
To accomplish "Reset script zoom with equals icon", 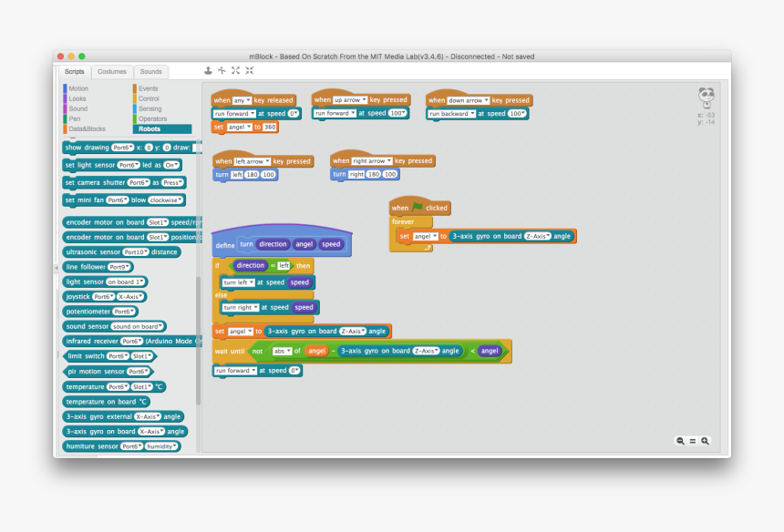I will click(x=692, y=441).
